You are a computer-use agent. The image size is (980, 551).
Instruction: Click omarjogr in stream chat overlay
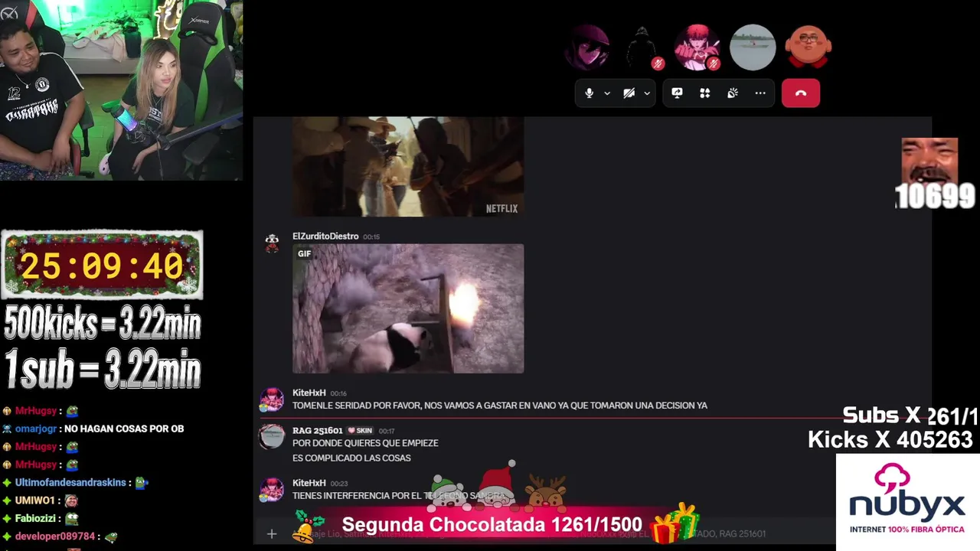tap(36, 429)
